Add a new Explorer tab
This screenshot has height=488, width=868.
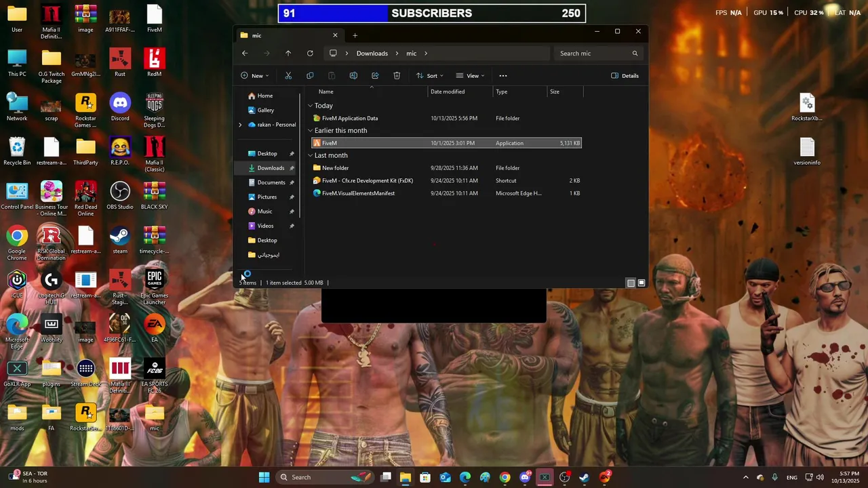[355, 35]
